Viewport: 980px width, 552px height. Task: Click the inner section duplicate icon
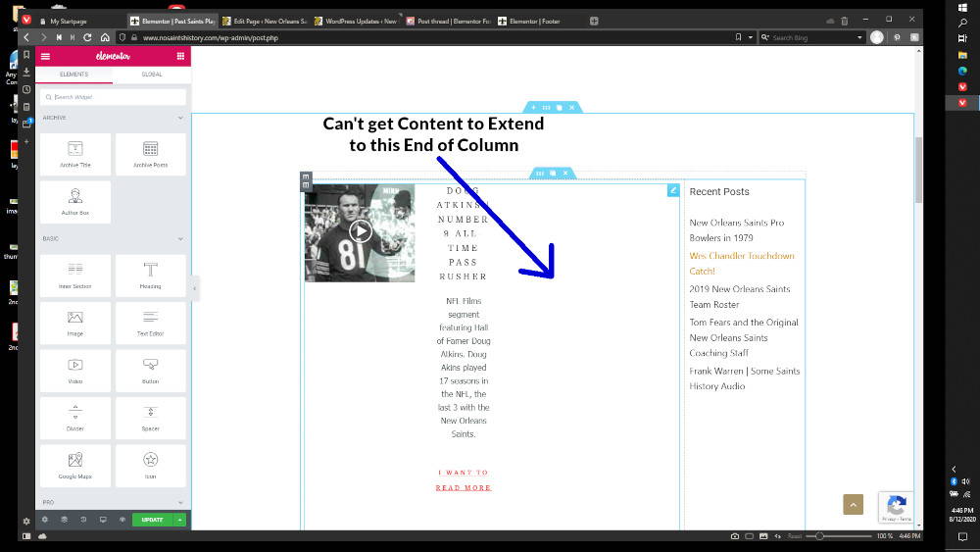click(553, 174)
